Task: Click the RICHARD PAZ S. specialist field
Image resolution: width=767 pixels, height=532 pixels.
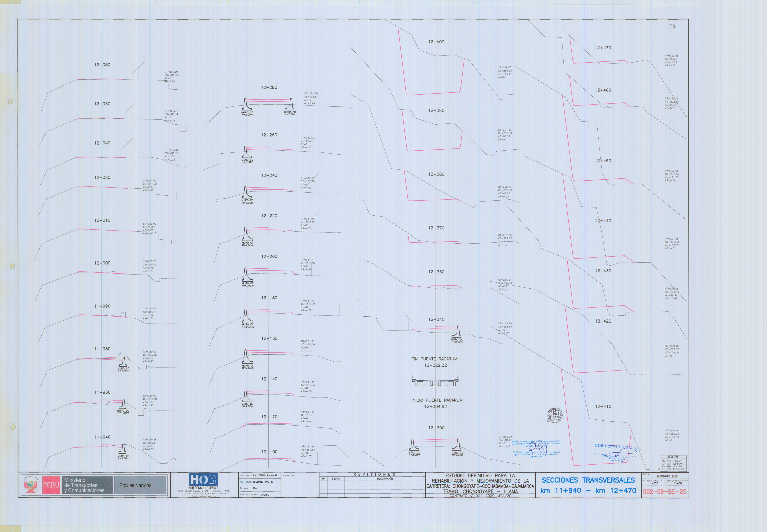Action: [x=263, y=482]
